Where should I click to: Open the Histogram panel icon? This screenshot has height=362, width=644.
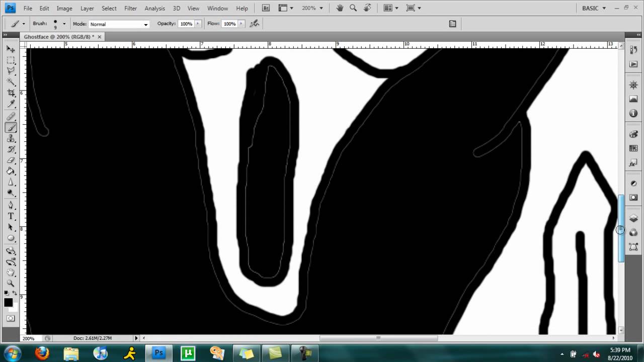point(633,100)
